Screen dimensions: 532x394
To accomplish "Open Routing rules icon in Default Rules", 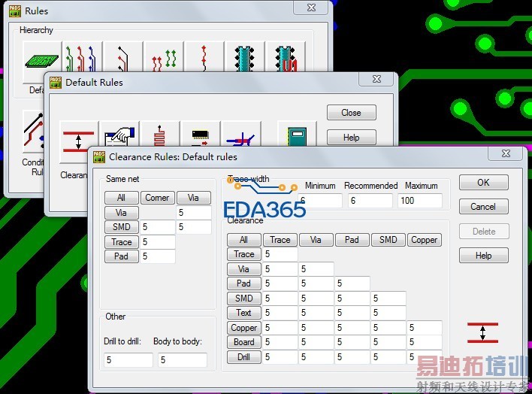I will (119, 135).
